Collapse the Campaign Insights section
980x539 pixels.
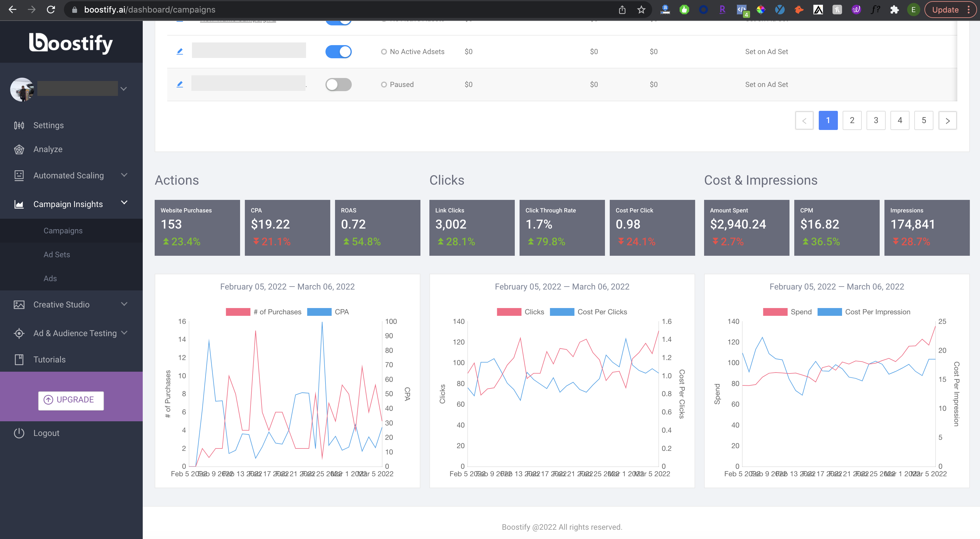[x=124, y=203]
